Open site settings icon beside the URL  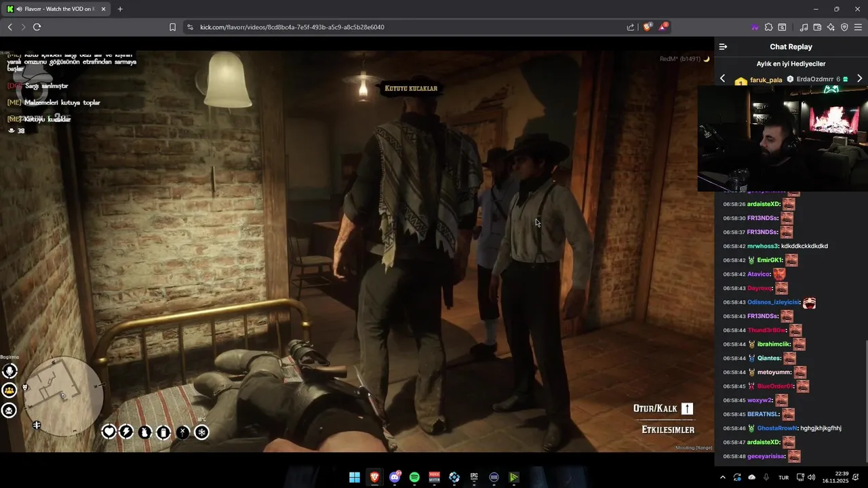click(x=190, y=27)
